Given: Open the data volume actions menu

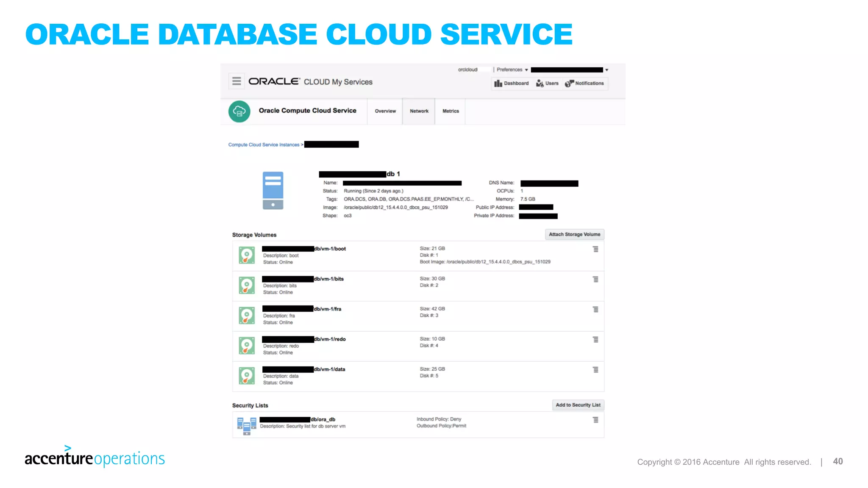Looking at the screenshot, I should pyautogui.click(x=595, y=369).
